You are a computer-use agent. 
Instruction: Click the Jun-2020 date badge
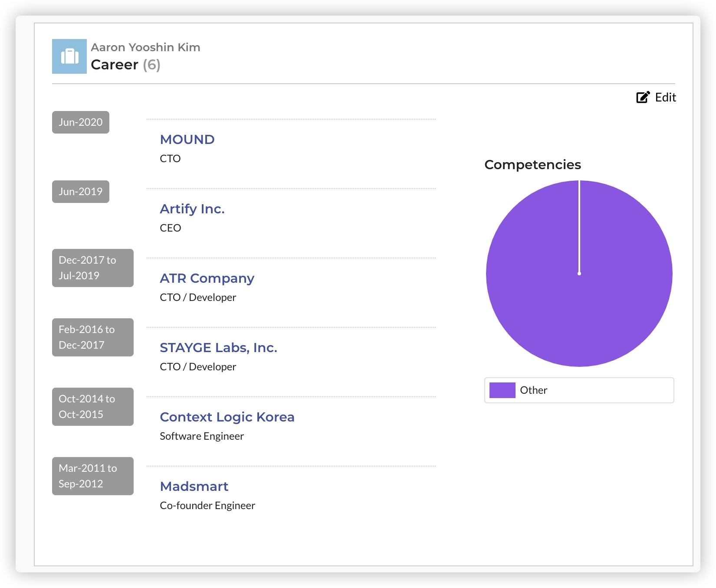[x=81, y=122]
